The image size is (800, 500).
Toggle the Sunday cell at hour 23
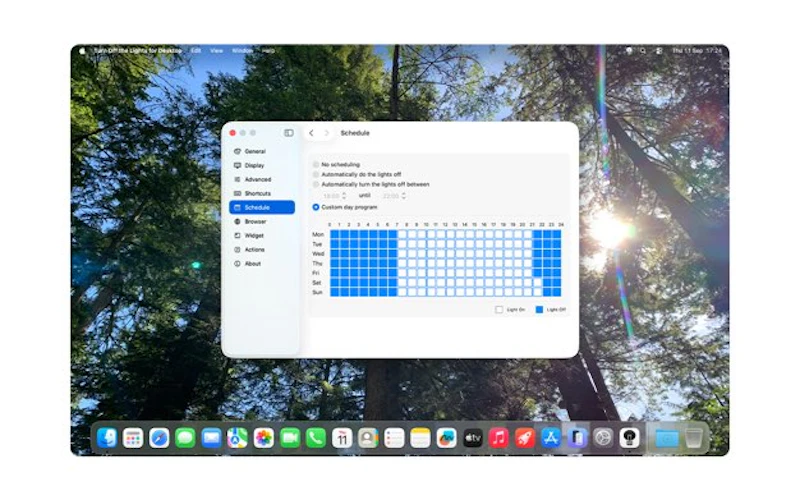(557, 292)
